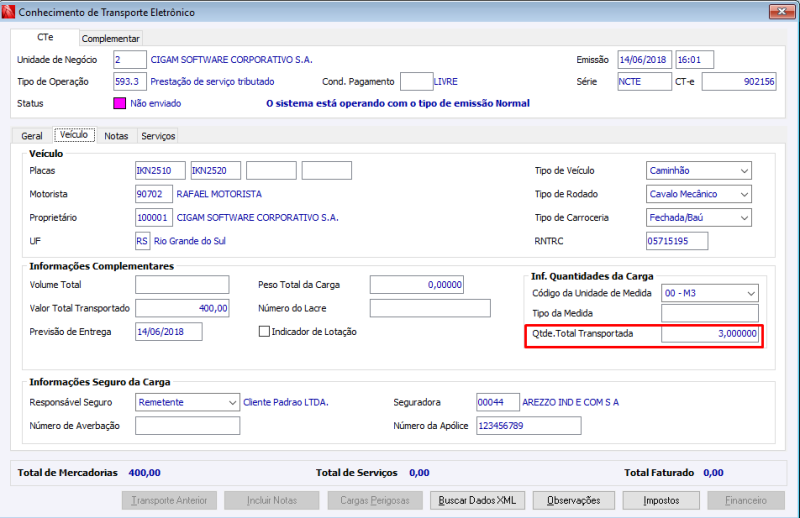800x518 pixels.
Task: Click the magenta Status color indicator
Action: [119, 103]
